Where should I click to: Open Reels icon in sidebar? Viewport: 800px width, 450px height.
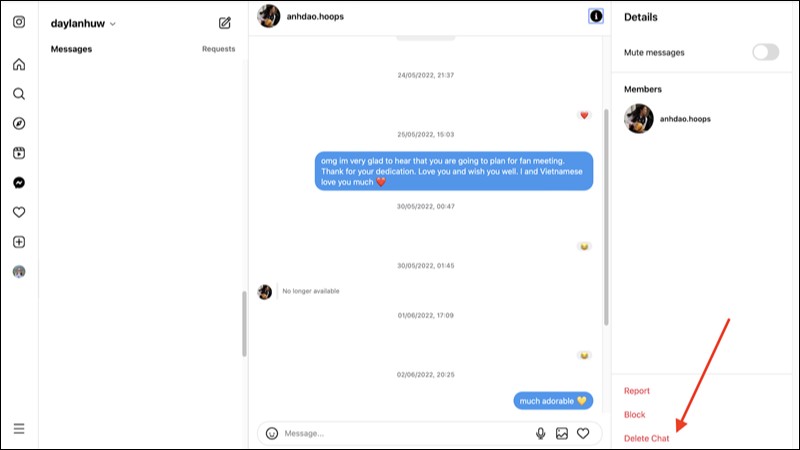pyautogui.click(x=19, y=153)
